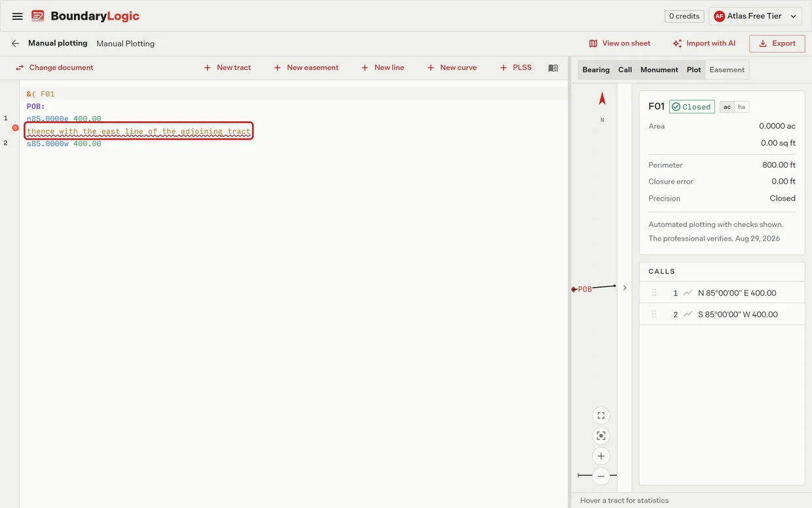Click Change document
Viewport: 812px width, 508px height.
tap(54, 68)
